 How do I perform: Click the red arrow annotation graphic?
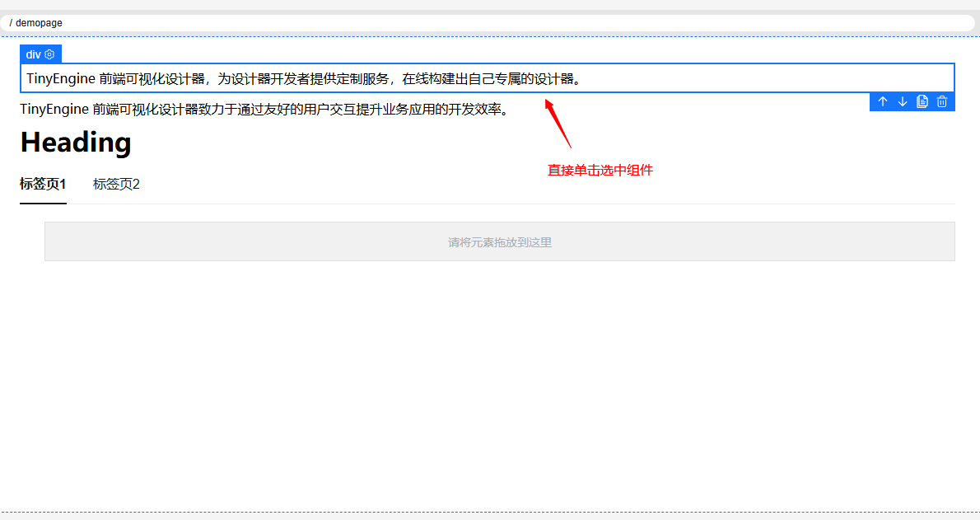[558, 124]
